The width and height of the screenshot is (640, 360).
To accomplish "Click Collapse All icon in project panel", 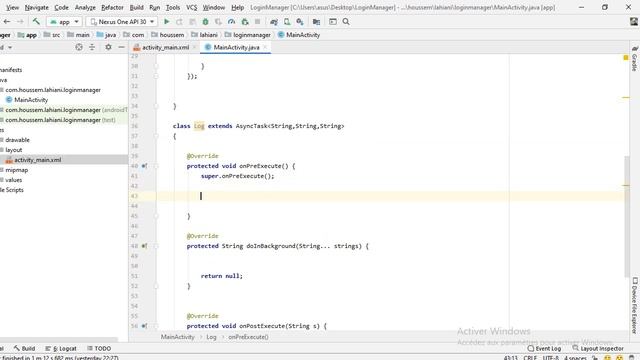I will (92, 47).
